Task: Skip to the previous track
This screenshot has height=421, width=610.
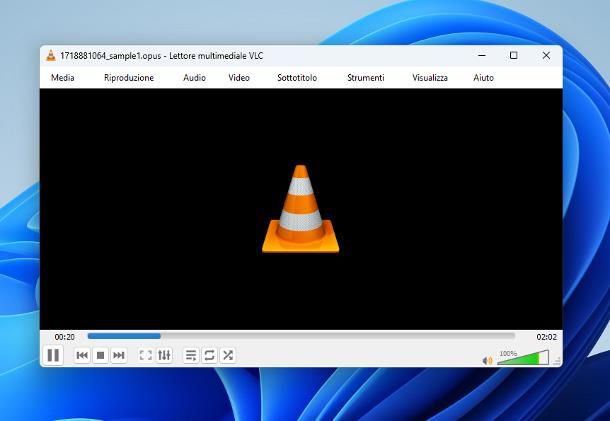Action: click(x=82, y=355)
